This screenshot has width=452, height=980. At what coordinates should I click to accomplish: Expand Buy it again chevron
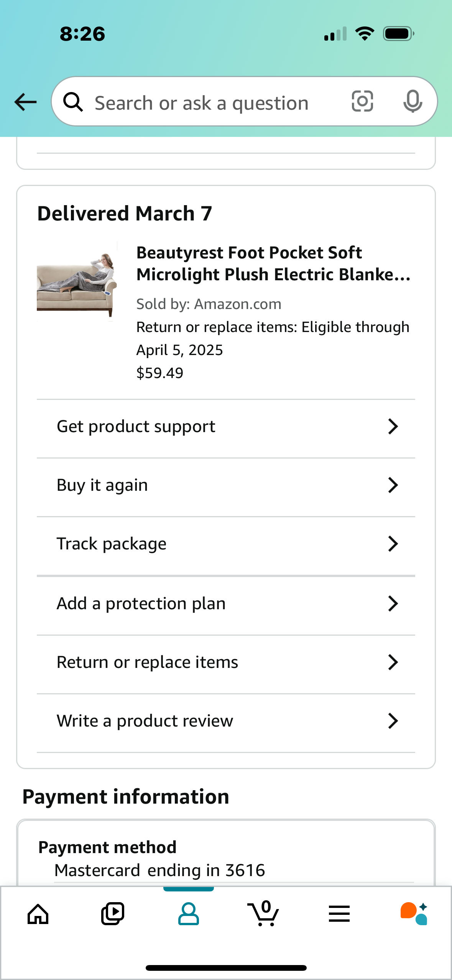click(393, 485)
